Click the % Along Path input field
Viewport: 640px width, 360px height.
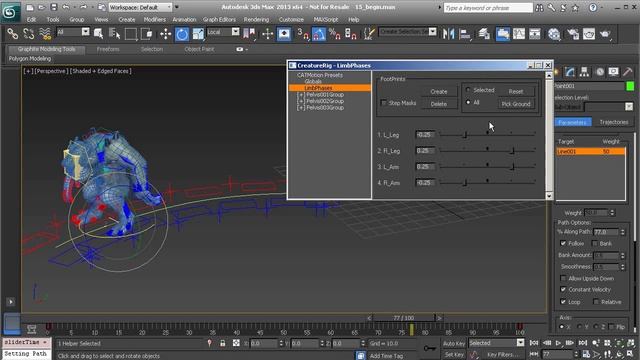tap(606, 232)
